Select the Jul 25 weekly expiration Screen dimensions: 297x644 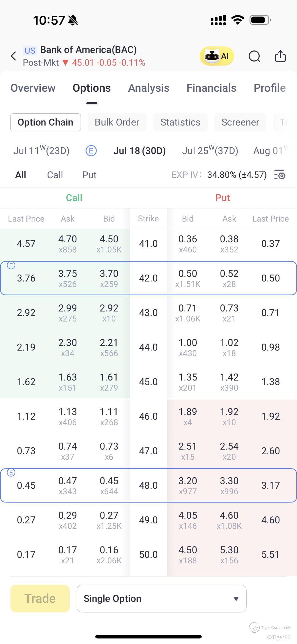point(210,151)
